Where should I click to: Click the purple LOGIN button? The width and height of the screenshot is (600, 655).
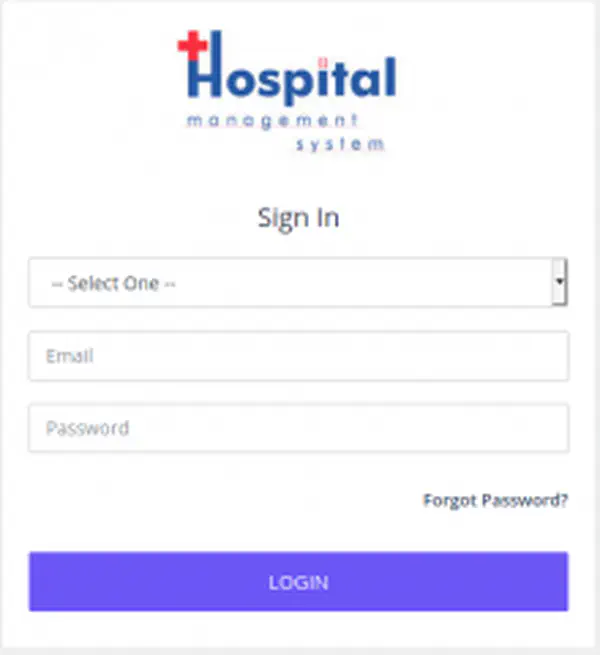(x=298, y=581)
